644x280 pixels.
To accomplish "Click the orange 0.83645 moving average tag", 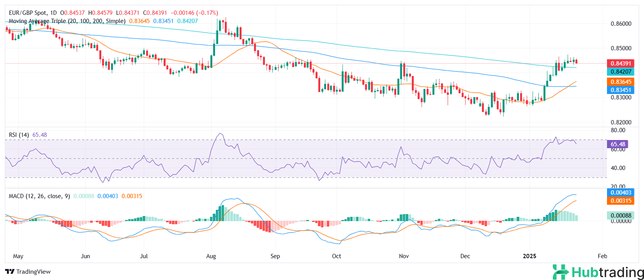I will point(620,82).
